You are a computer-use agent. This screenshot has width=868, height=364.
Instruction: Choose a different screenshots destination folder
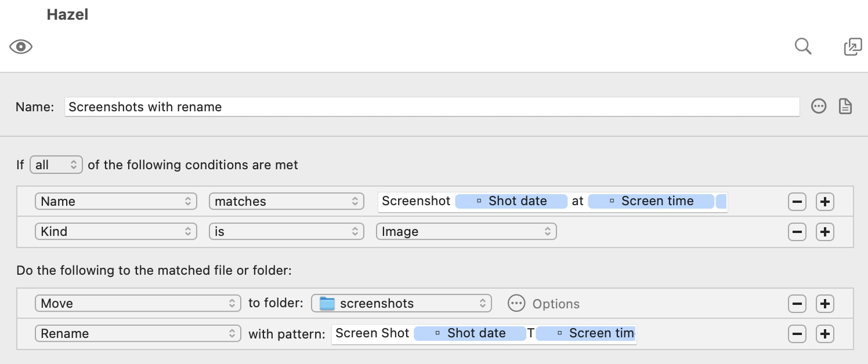[402, 304]
